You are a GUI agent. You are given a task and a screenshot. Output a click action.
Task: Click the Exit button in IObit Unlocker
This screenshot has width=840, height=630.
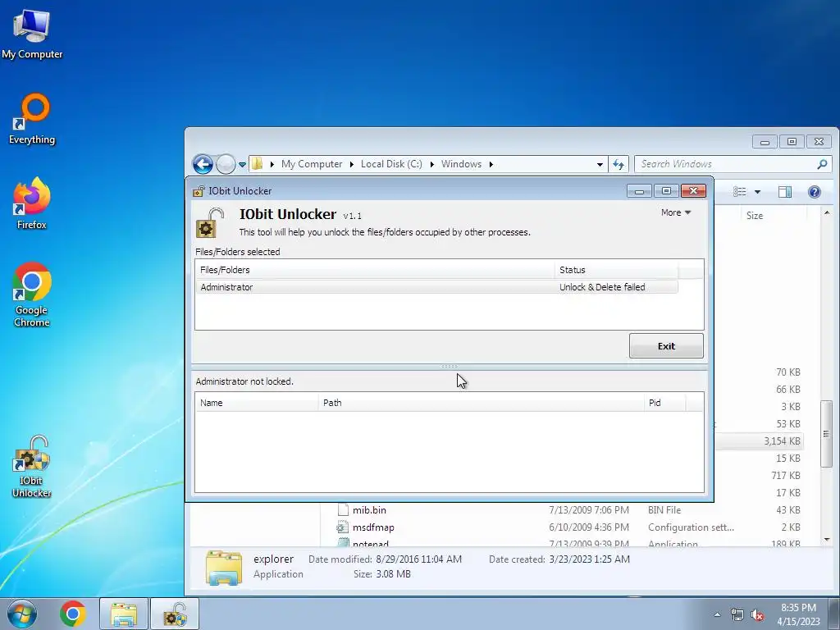point(666,346)
